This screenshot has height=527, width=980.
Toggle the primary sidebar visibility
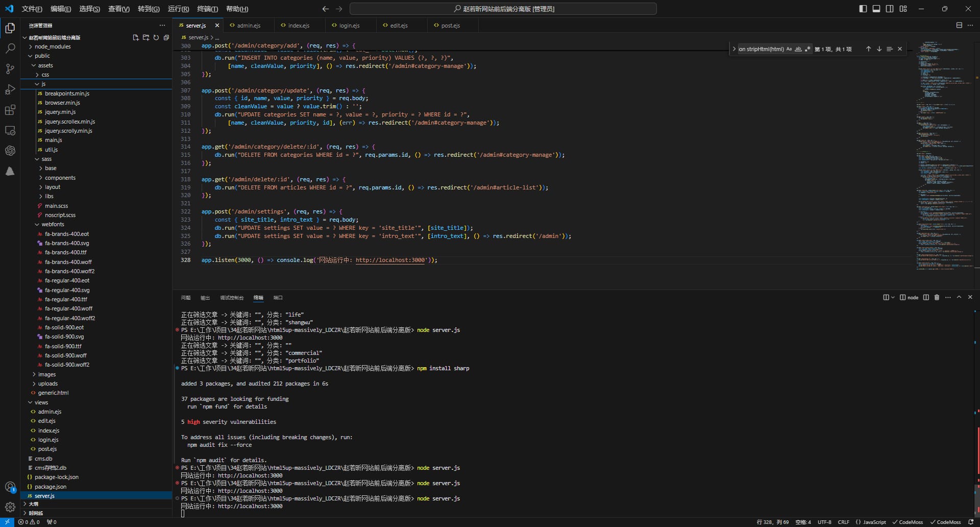coord(863,9)
